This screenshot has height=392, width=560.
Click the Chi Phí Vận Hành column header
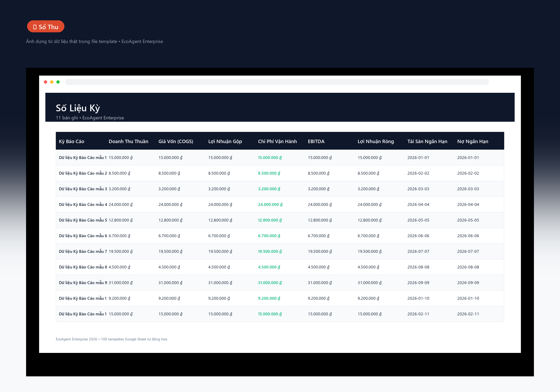pos(277,141)
